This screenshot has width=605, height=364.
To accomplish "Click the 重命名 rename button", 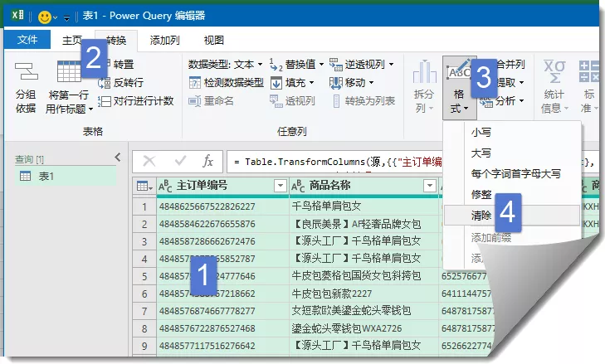I will point(211,101).
